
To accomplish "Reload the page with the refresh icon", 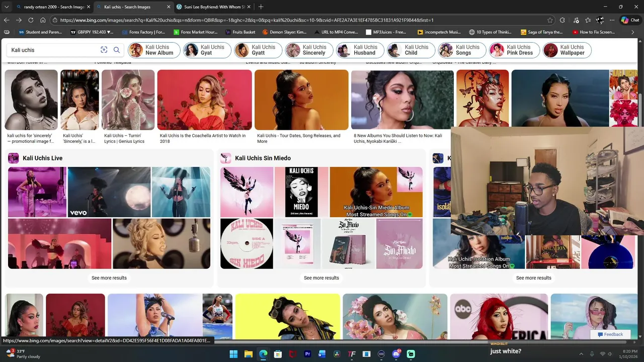I will [x=31, y=20].
